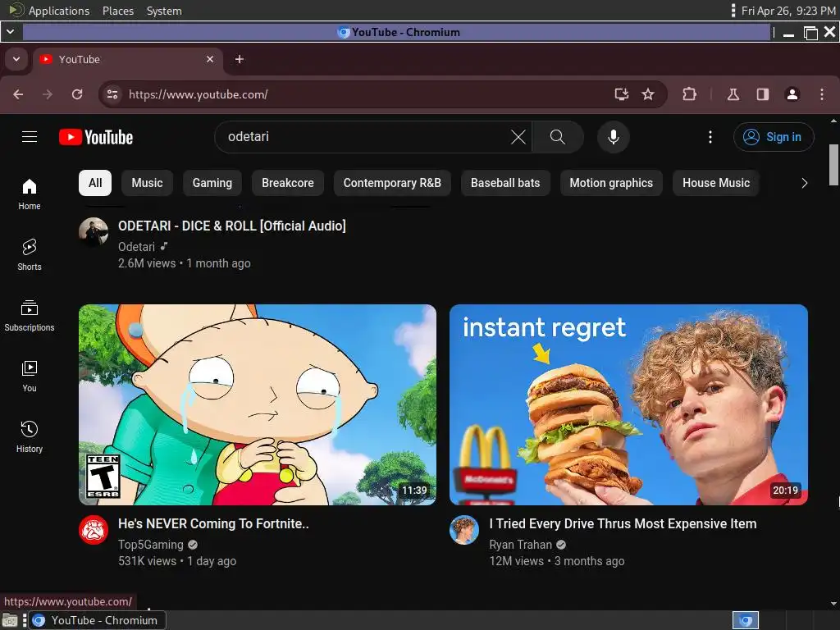This screenshot has width=840, height=630.
Task: Open a new browser tab
Action: click(240, 59)
